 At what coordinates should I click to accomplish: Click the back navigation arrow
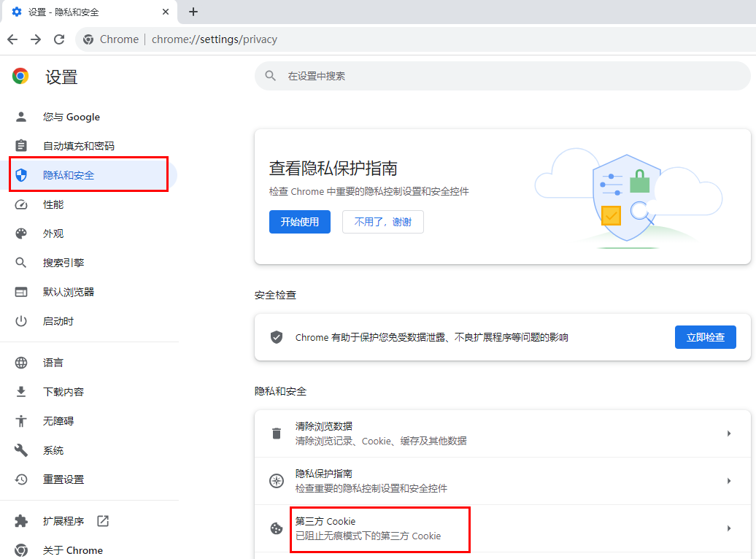coord(12,39)
